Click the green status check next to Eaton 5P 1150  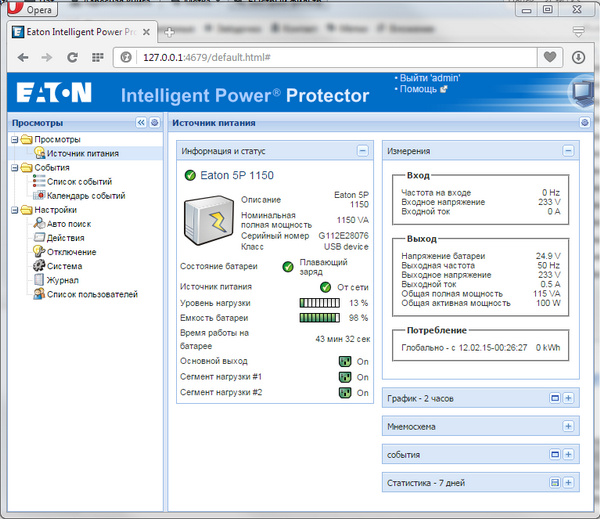tap(190, 175)
